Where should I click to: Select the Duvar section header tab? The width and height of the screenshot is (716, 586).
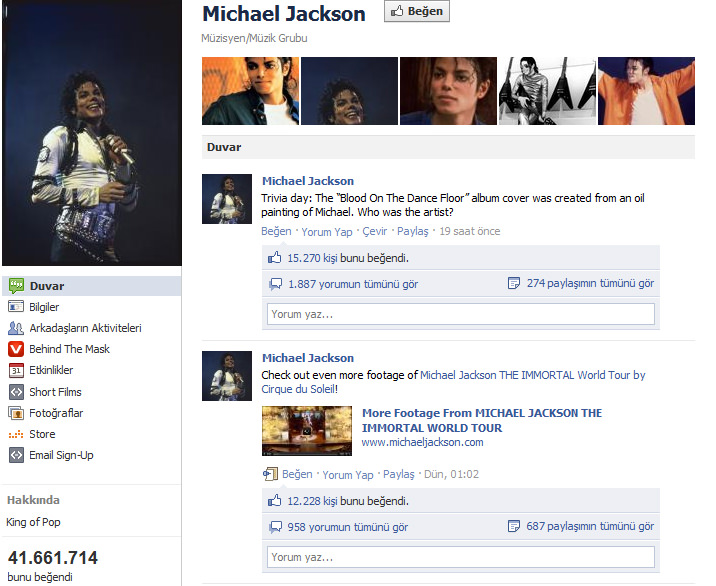coord(224,147)
